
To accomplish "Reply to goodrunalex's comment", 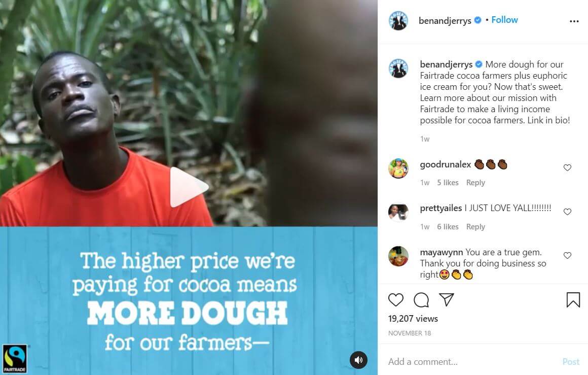I will point(475,183).
